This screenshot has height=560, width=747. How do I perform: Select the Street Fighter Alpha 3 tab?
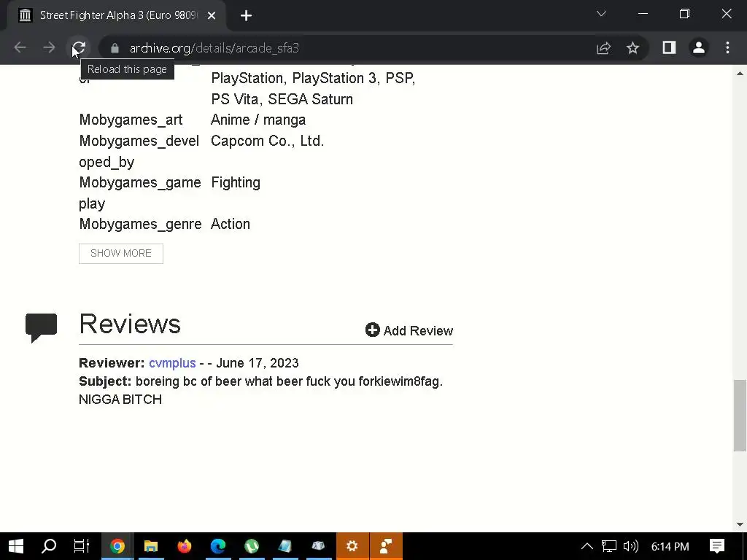tap(117, 16)
